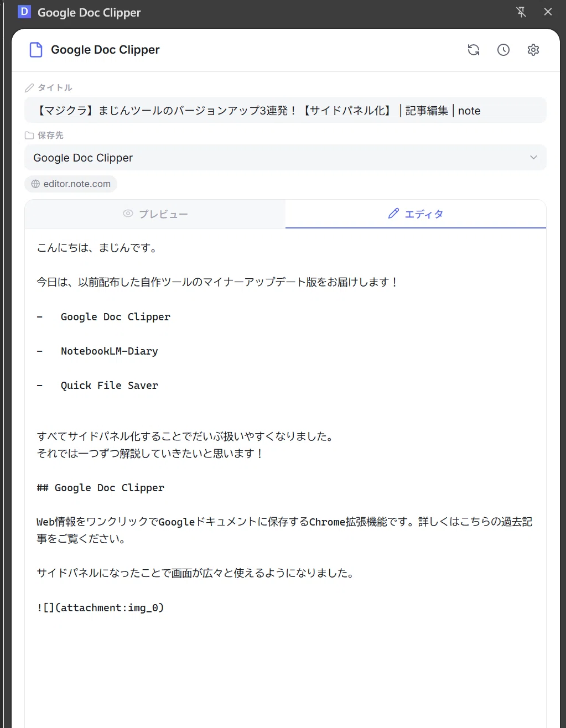The image size is (566, 728).
Task: Click the 保存先 field label
Action: [50, 135]
